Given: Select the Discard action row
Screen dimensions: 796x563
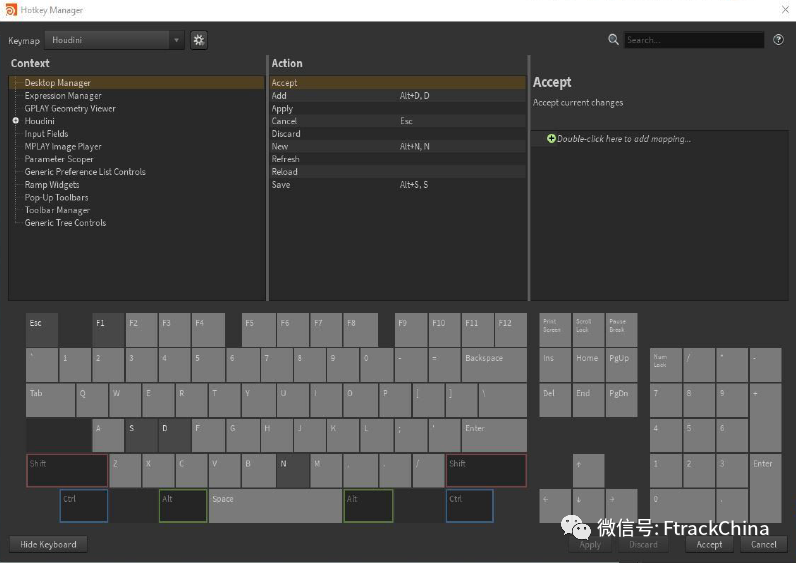Looking at the screenshot, I should click(x=398, y=134).
